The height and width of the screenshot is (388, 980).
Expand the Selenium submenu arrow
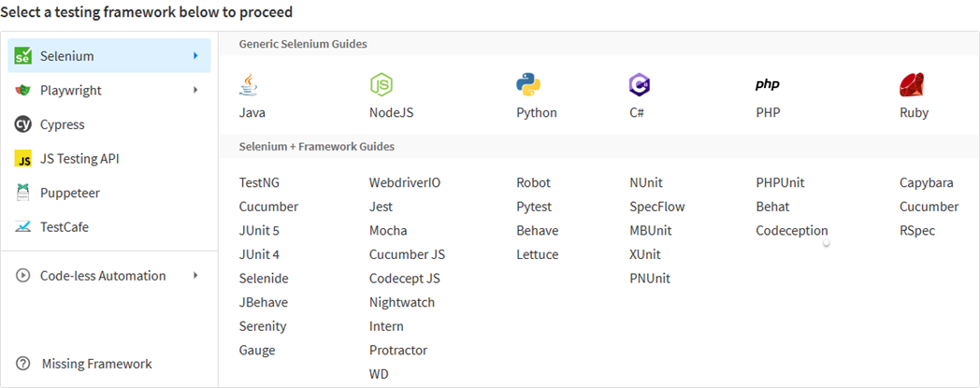195,56
